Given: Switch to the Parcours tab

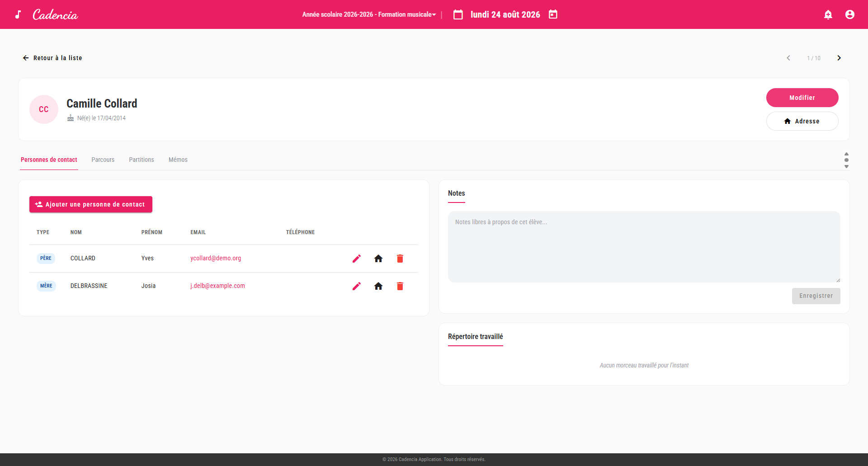Looking at the screenshot, I should click(103, 160).
